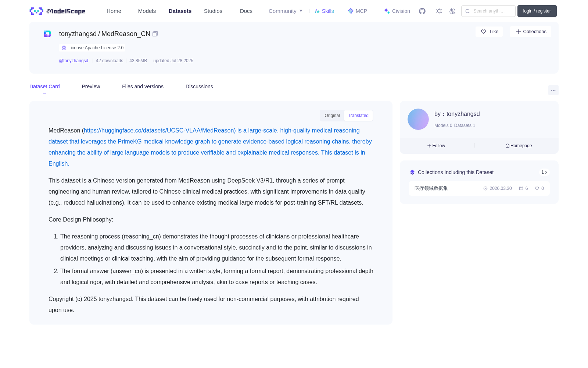Click the License: Apache License 2.0 tag
Screen dimensions: 588x368
(x=92, y=48)
